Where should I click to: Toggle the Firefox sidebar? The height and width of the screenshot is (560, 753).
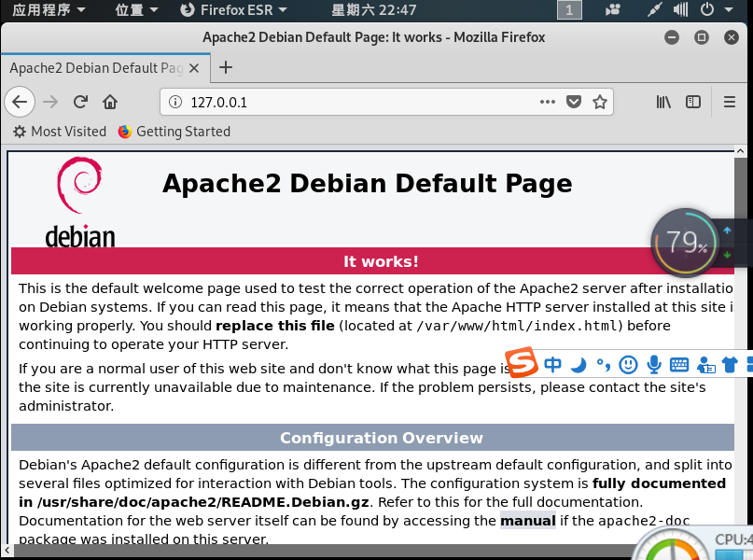point(693,102)
